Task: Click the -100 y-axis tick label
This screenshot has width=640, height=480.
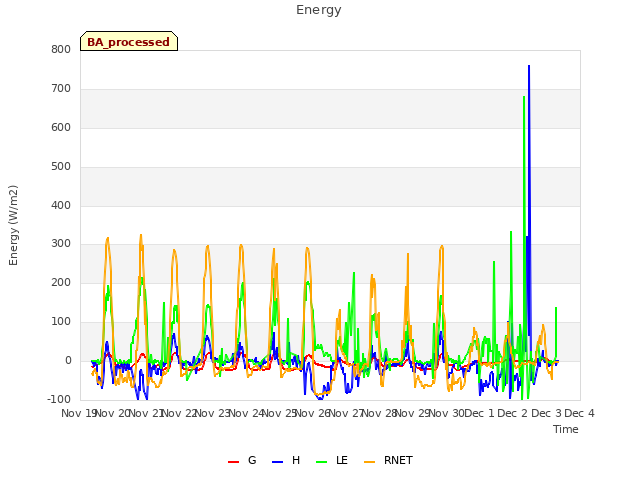Action: [59, 399]
